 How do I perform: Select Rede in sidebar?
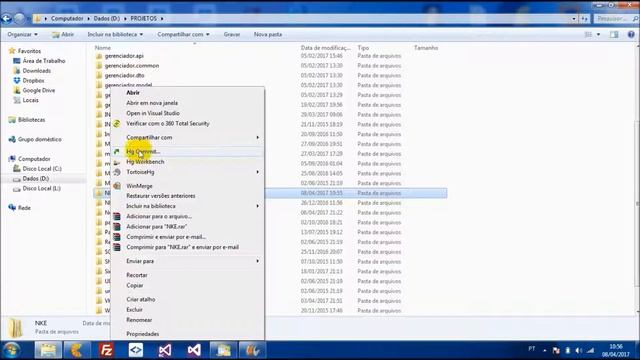click(24, 208)
